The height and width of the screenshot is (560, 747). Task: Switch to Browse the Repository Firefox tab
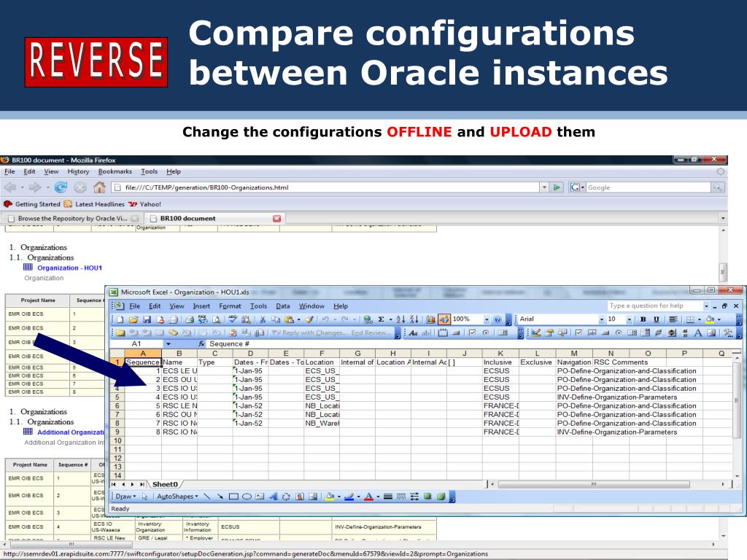point(72,219)
